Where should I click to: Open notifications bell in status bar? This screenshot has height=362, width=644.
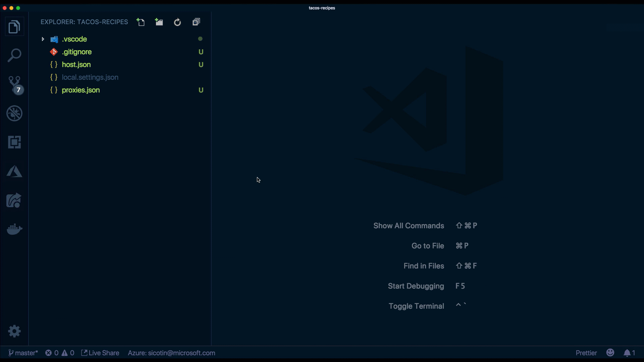pyautogui.click(x=629, y=353)
